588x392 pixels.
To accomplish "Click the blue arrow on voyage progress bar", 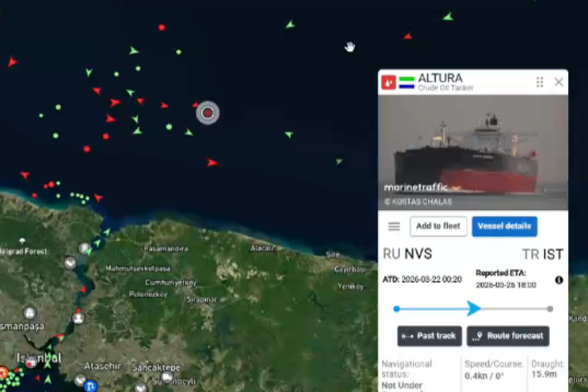I will (x=474, y=308).
